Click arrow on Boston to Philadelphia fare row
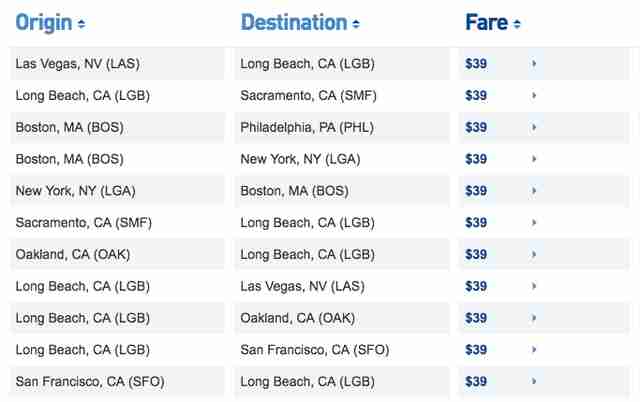Viewport: 640px width, 402px height. pyautogui.click(x=533, y=127)
